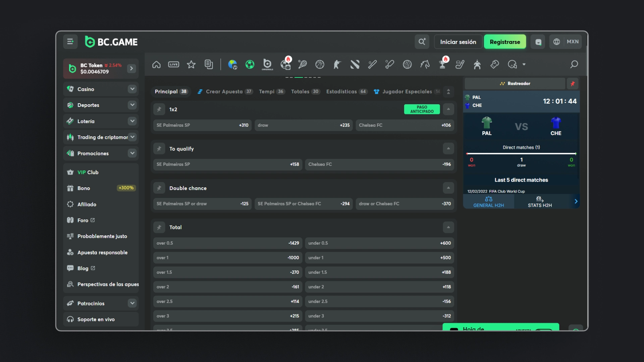Viewport: 644px width, 362px height.
Task: Collapse the Double chance market
Action: coord(448,188)
